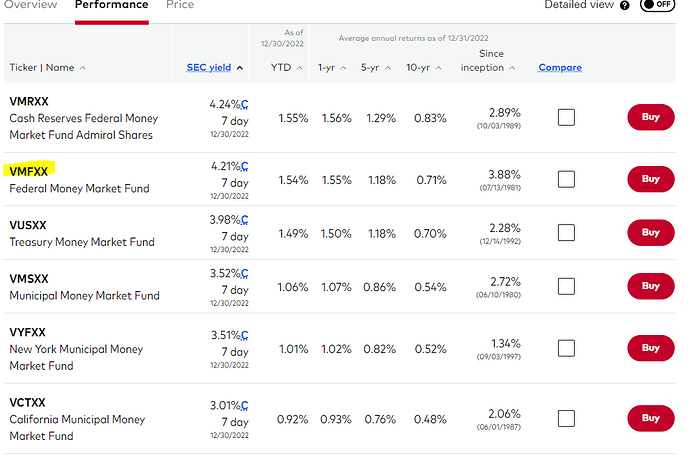Buy the VYFXX New York Municipal fund
The height and width of the screenshot is (465, 690).
point(650,348)
